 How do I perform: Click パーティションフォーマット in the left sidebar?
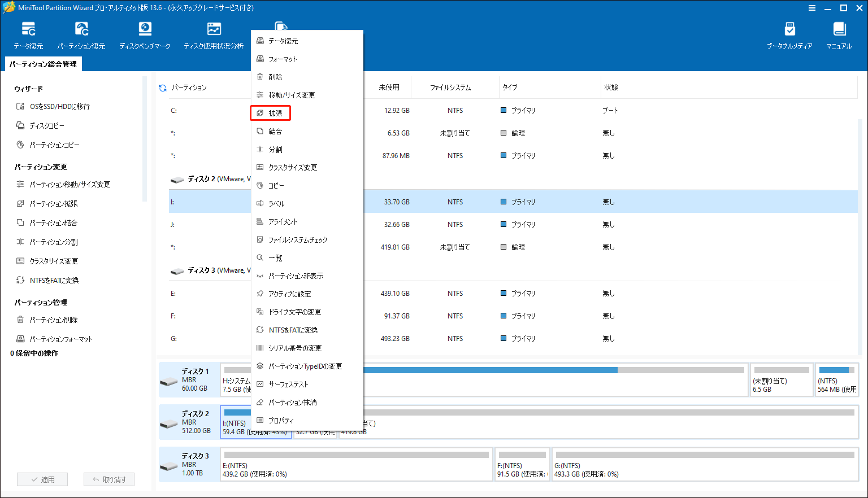click(54, 339)
